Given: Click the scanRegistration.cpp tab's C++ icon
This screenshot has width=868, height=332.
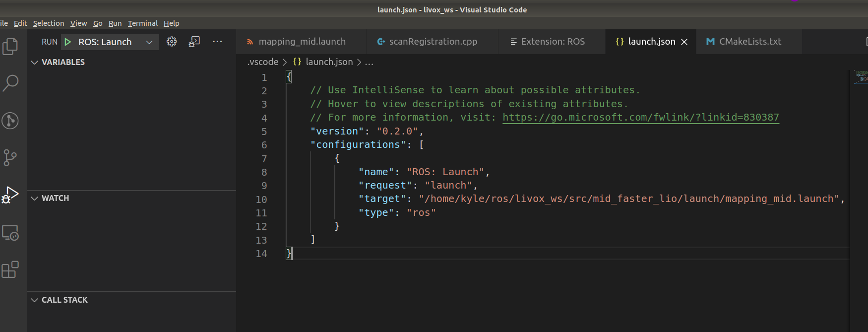Looking at the screenshot, I should 381,42.
